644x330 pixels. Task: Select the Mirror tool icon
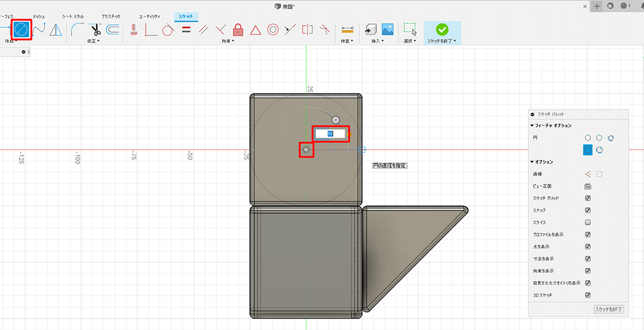(56, 30)
